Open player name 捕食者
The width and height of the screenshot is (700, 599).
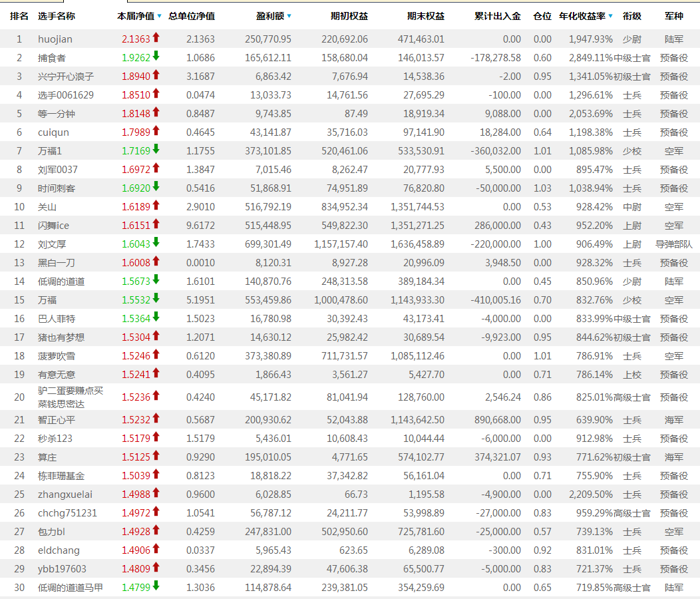coord(52,58)
